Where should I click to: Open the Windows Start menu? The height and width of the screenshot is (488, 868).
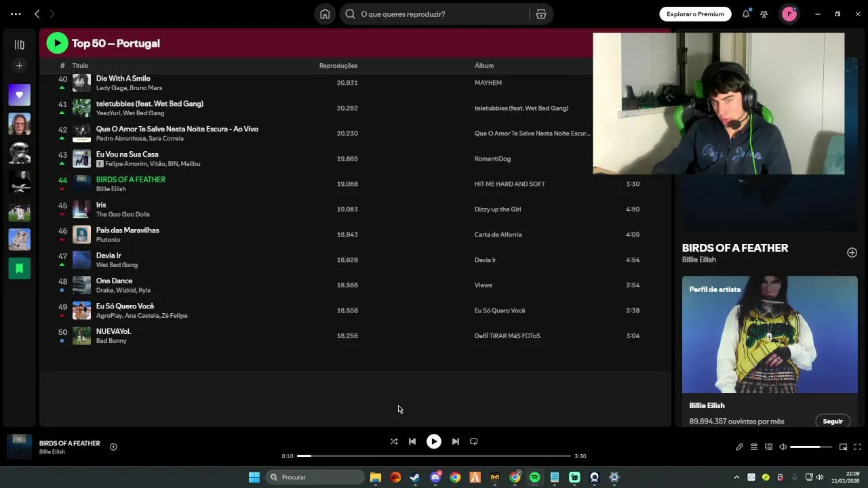[x=254, y=477]
